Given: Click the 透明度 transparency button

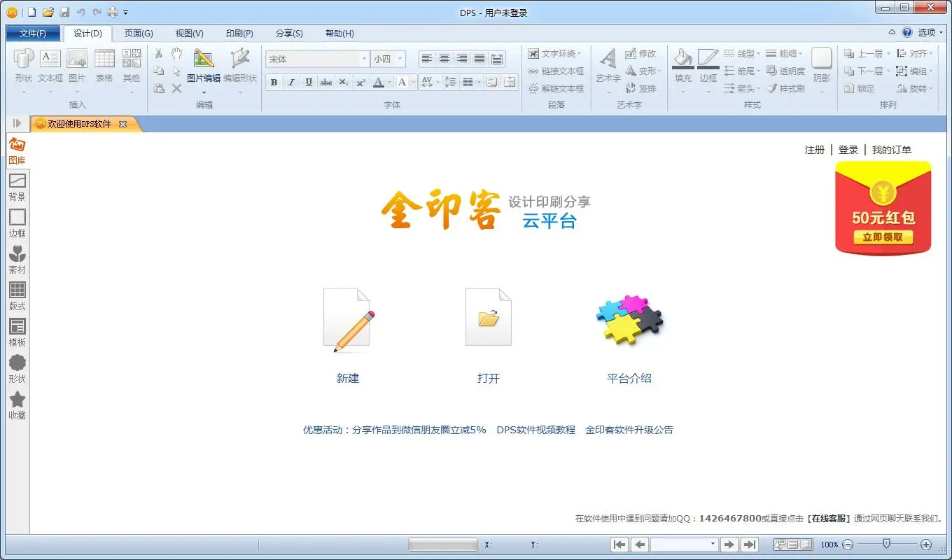Looking at the screenshot, I should (x=785, y=71).
